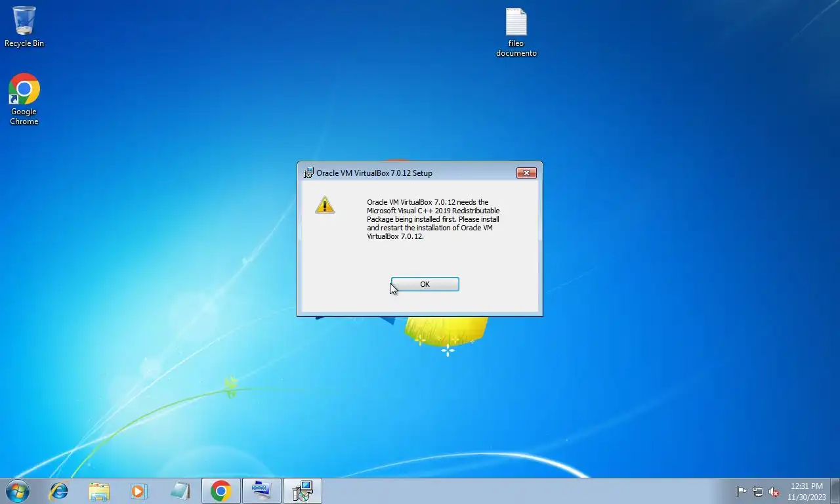Click the Show desktop strip
This screenshot has width=840, height=504.
click(x=835, y=491)
